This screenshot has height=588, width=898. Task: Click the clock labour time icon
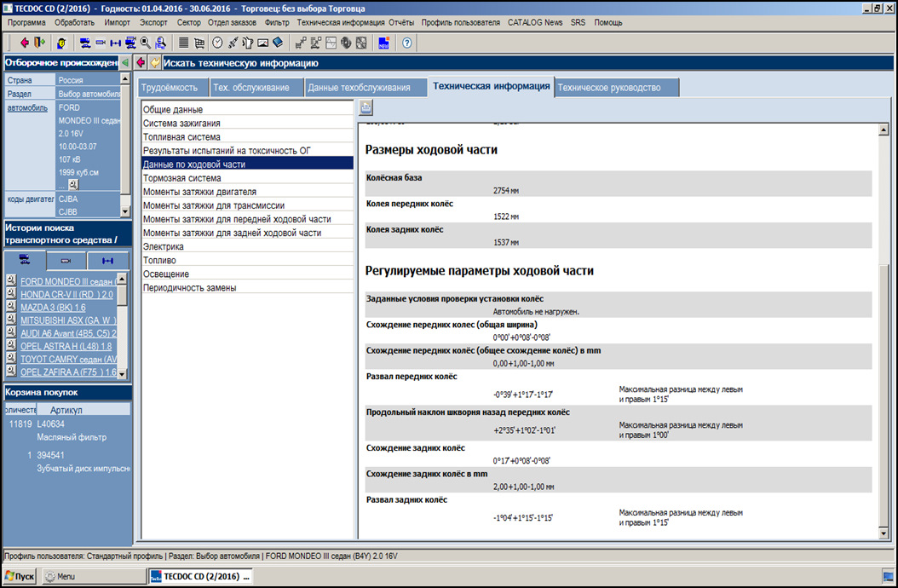[x=217, y=43]
